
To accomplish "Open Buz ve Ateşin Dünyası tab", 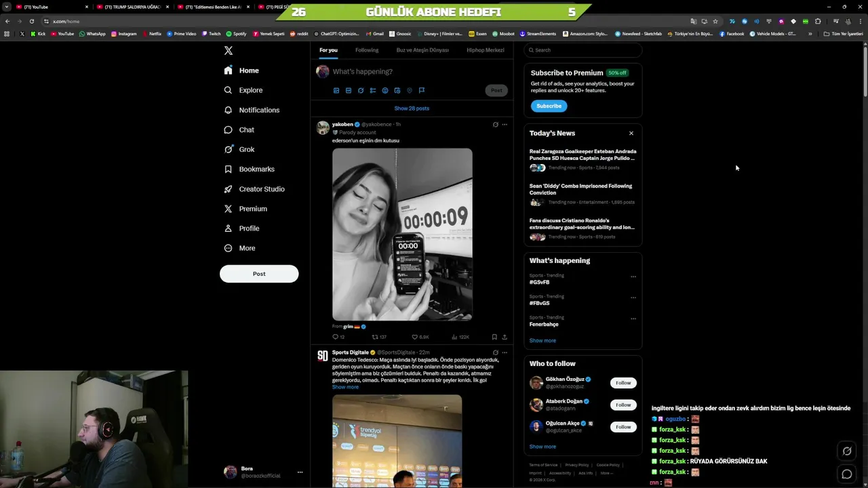I will click(x=422, y=50).
